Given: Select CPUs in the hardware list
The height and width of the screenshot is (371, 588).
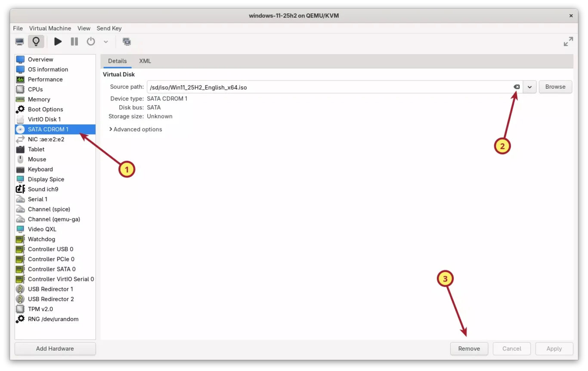Looking at the screenshot, I should [x=55, y=89].
